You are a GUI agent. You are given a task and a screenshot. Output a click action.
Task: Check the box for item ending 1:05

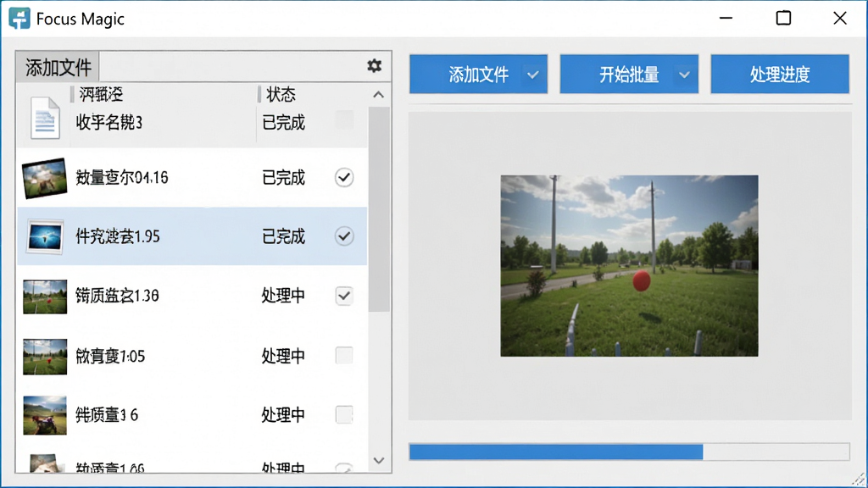click(x=344, y=355)
